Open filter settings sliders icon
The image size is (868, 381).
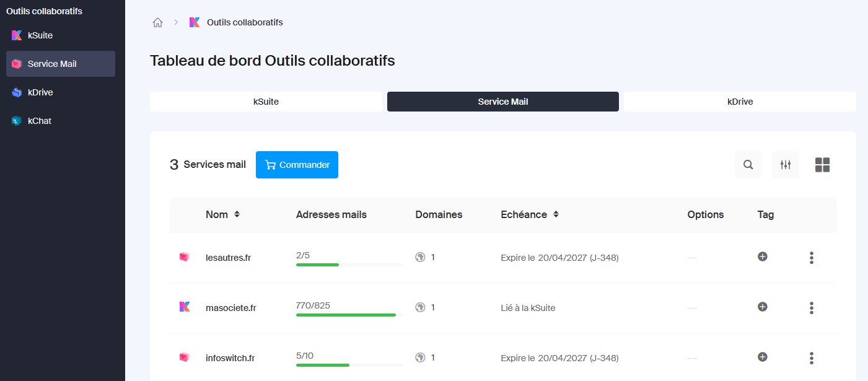pos(786,165)
